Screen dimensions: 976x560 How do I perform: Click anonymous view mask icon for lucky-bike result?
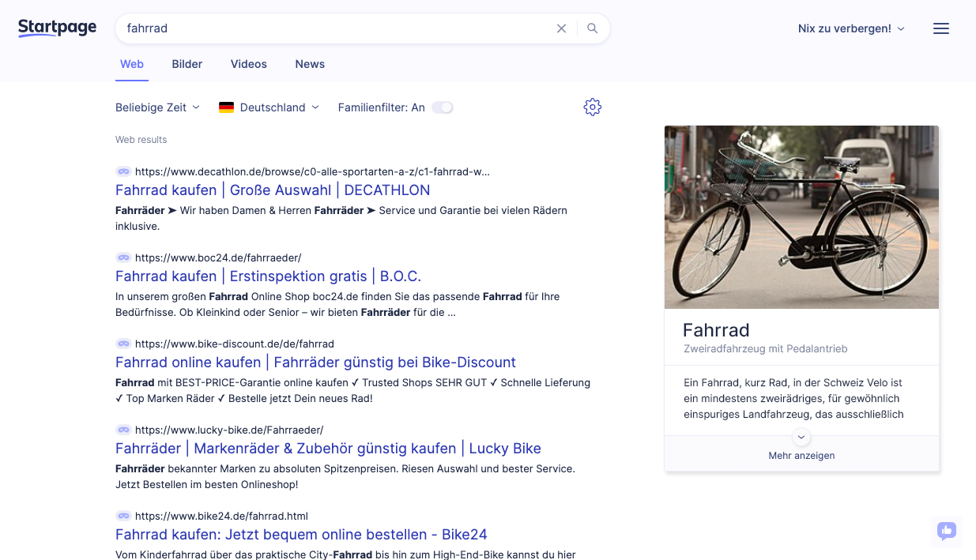[x=123, y=430]
